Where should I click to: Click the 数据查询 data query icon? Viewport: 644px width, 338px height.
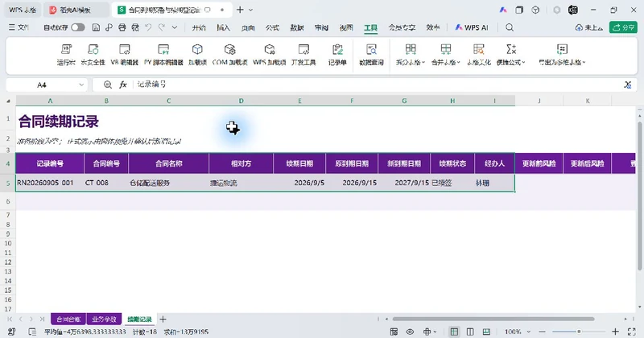click(371, 50)
